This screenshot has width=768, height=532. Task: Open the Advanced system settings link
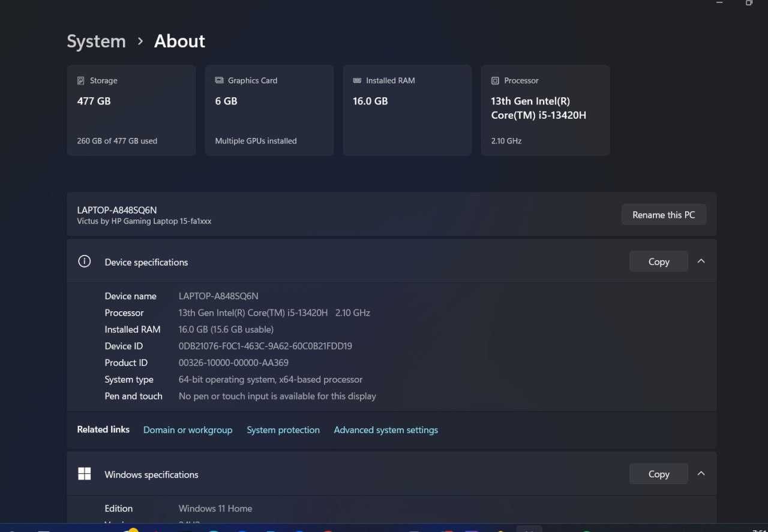[386, 430]
